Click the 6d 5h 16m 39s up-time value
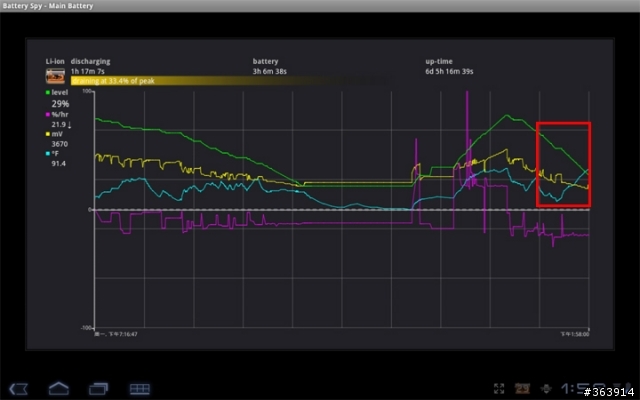This screenshot has height=400, width=640. [449, 71]
